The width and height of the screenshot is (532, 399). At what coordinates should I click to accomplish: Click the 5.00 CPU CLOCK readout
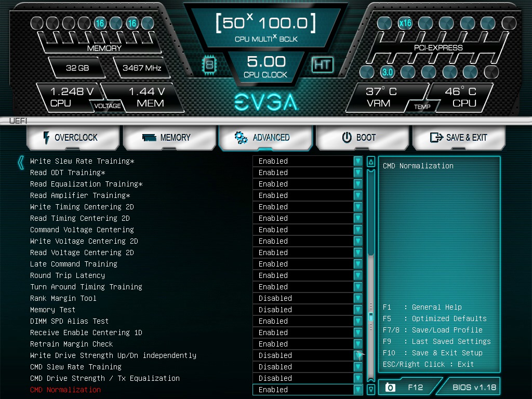pyautogui.click(x=266, y=67)
